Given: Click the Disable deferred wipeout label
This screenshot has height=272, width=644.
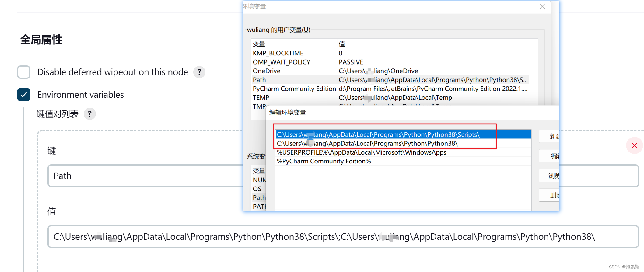Looking at the screenshot, I should tap(113, 72).
